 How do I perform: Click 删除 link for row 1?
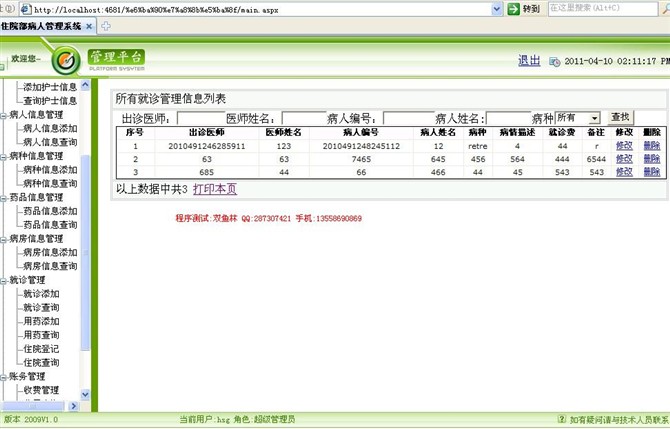pos(652,146)
